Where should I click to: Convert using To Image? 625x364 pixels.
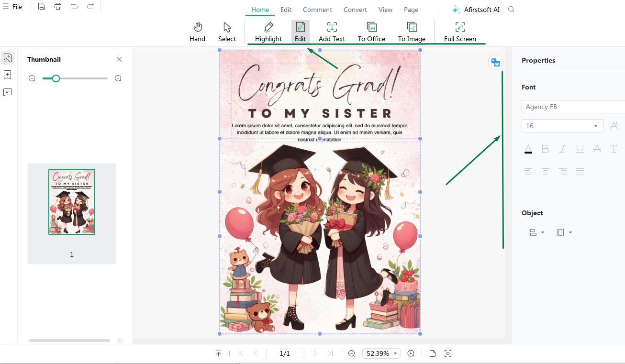[412, 32]
